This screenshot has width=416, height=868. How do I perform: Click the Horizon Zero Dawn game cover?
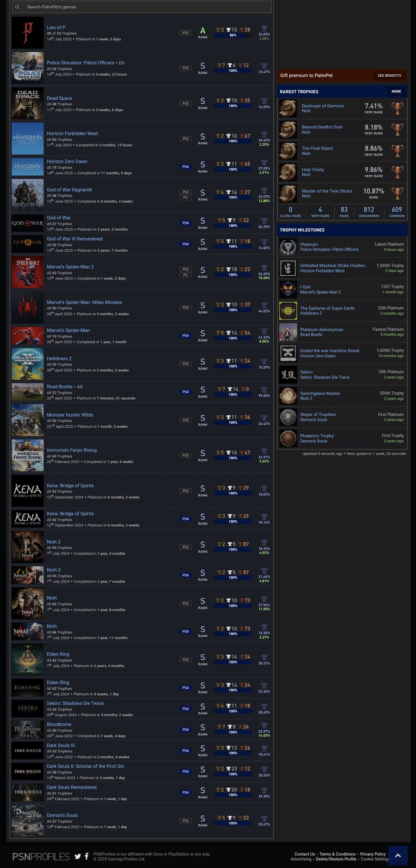pos(28,167)
